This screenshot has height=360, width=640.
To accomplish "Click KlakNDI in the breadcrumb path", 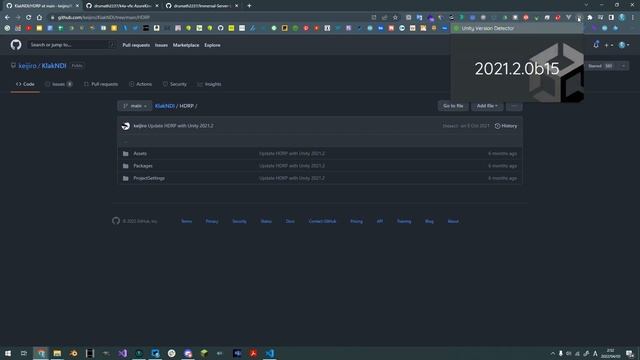I will click(x=164, y=106).
